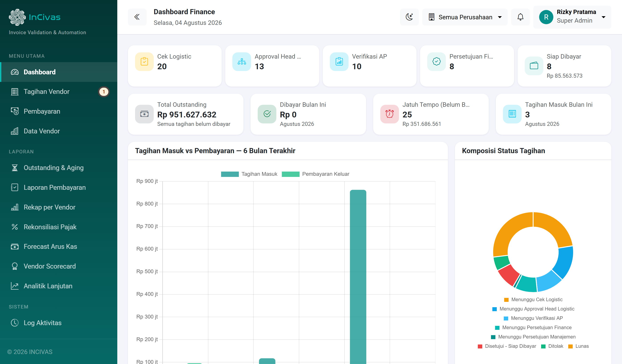
Task: Click the Total Outstanding cash icon
Action: point(144,114)
